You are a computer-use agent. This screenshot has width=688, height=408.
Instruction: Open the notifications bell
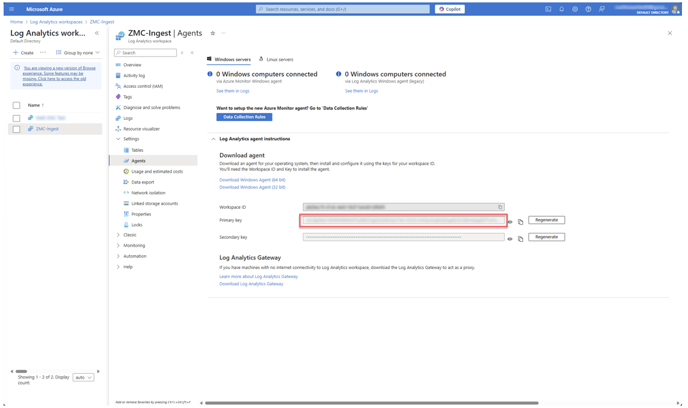[x=562, y=9]
